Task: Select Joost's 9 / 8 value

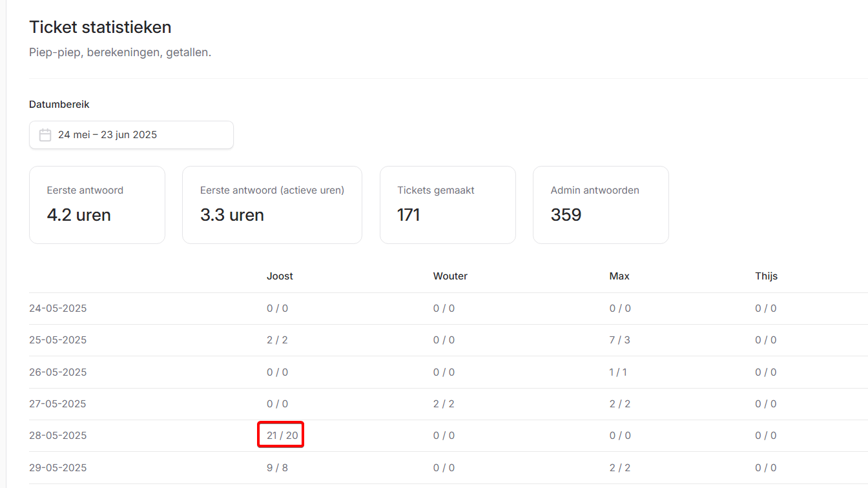Action: coord(277,467)
